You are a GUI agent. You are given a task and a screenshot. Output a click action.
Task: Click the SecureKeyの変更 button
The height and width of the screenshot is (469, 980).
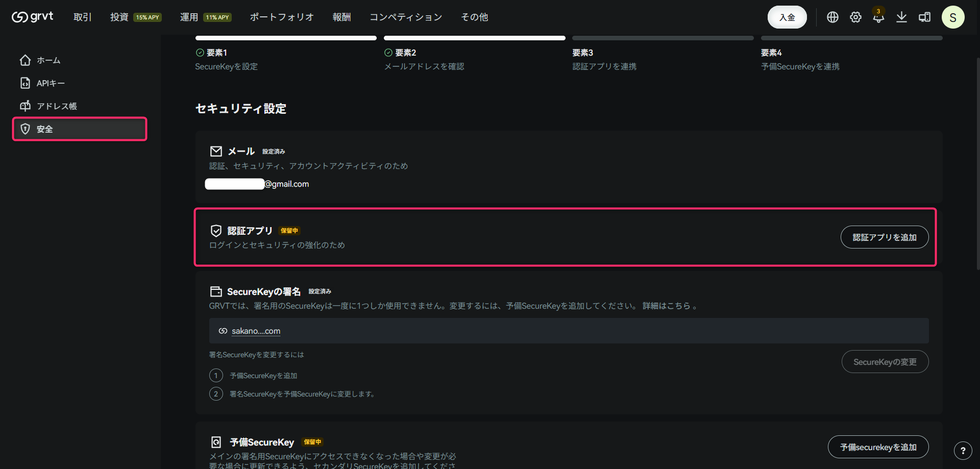tap(885, 361)
